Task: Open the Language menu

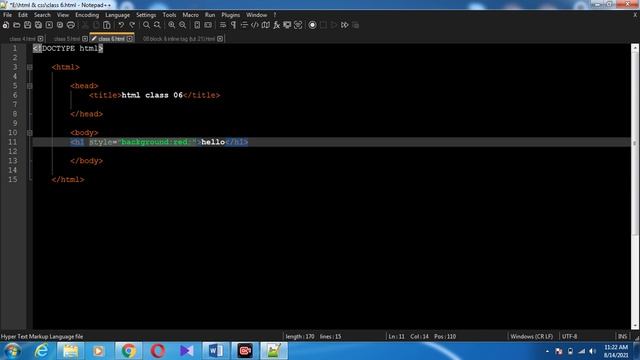Action: pos(118,15)
